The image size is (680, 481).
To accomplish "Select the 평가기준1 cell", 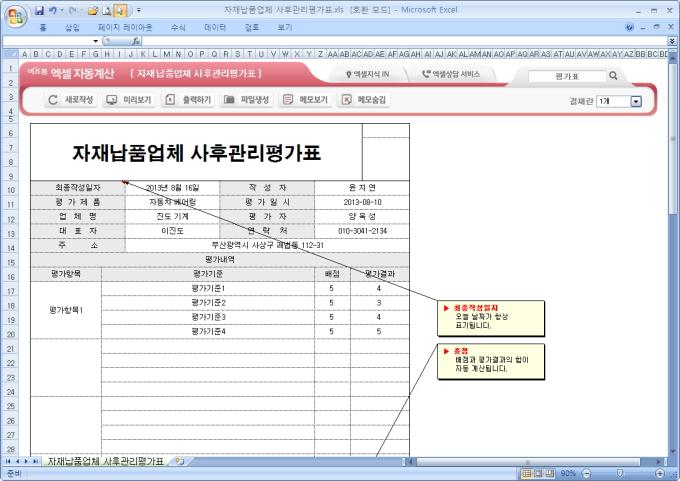I will coord(208,288).
